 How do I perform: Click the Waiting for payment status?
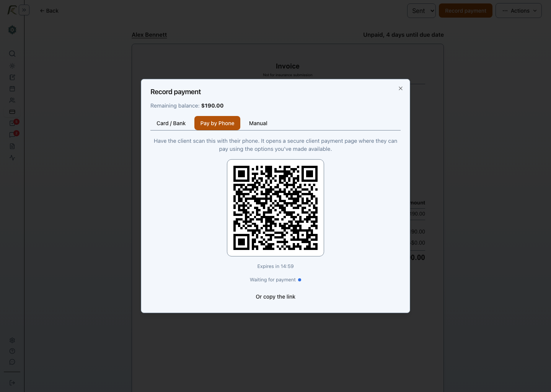(x=275, y=280)
